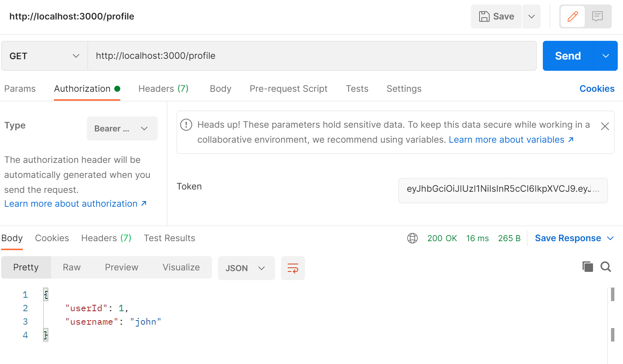The width and height of the screenshot is (623, 364).
Task: Open the Tests tab
Action: point(357,89)
